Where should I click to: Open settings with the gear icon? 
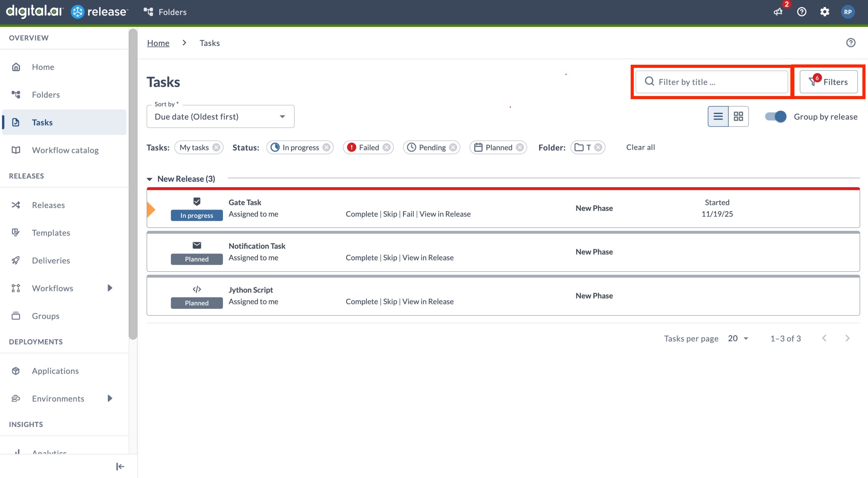click(825, 12)
